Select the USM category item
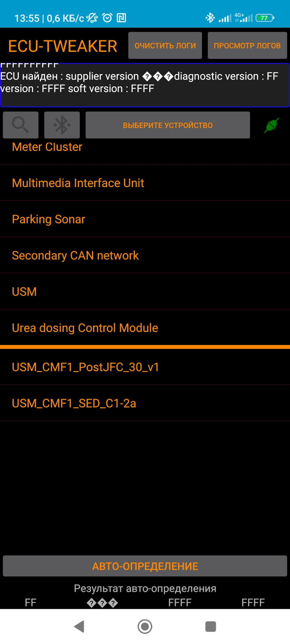 pyautogui.click(x=24, y=292)
